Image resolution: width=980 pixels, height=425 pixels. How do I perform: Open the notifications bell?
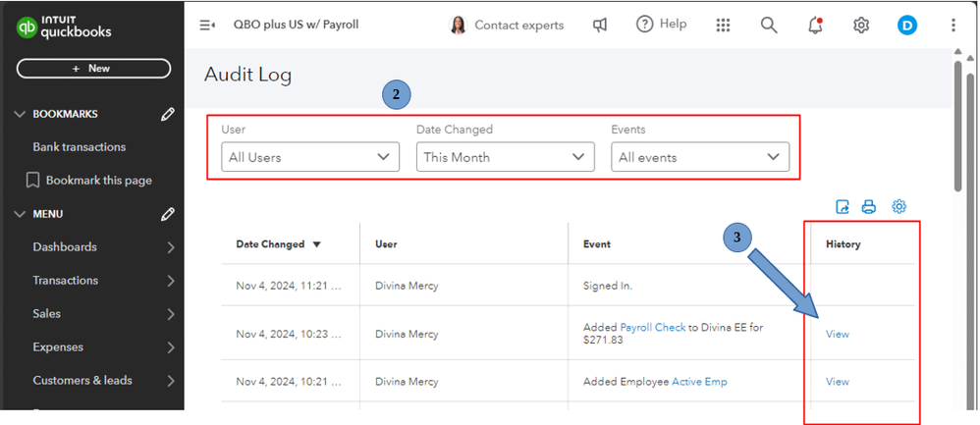(815, 26)
